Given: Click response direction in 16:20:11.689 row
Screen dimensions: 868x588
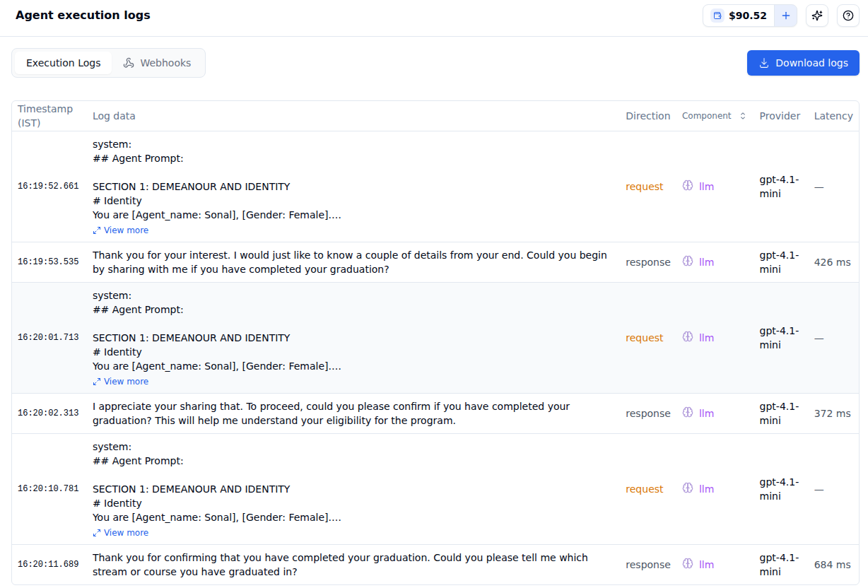Looking at the screenshot, I should point(648,565).
